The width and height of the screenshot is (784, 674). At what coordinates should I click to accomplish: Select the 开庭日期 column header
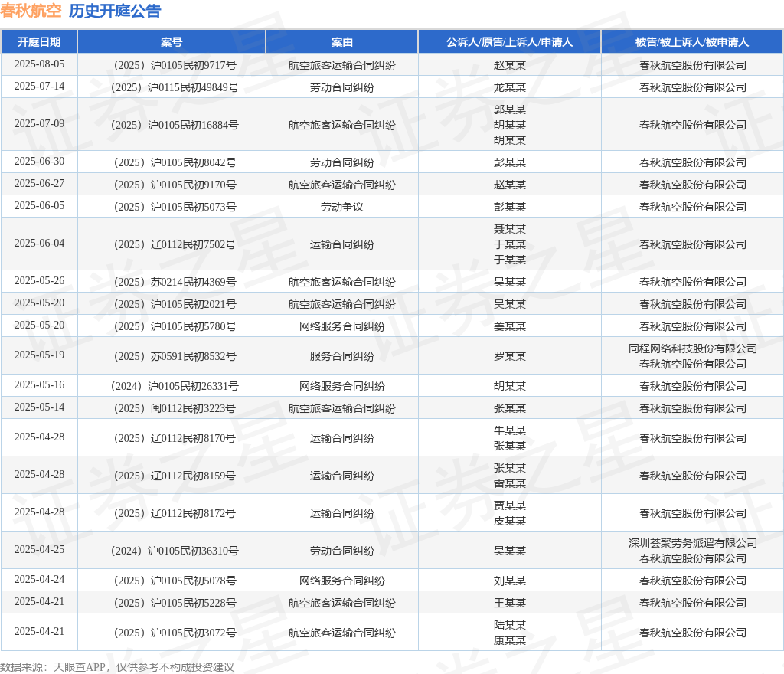[x=39, y=42]
